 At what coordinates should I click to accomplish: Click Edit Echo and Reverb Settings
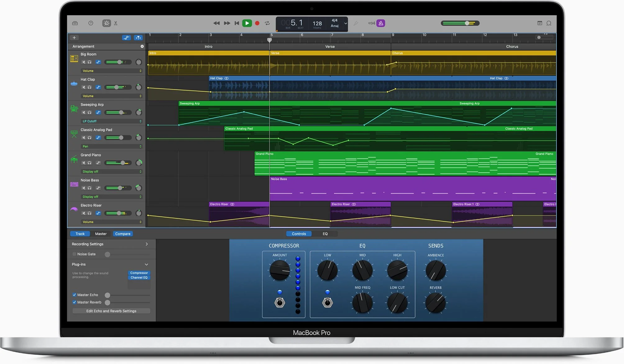click(x=111, y=311)
